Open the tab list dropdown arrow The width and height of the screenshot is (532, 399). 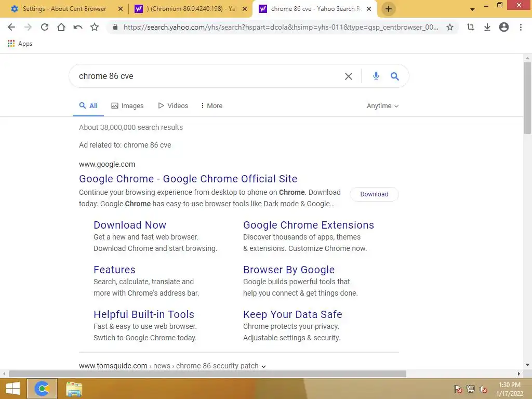[472, 9]
